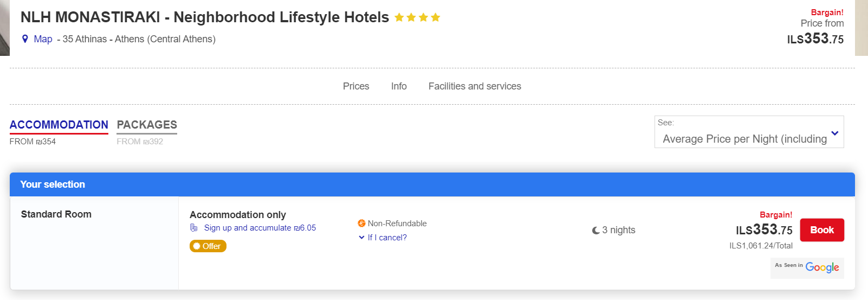The width and height of the screenshot is (868, 300).
Task: Open the Average Price per Night dropdown
Action: pos(749,132)
